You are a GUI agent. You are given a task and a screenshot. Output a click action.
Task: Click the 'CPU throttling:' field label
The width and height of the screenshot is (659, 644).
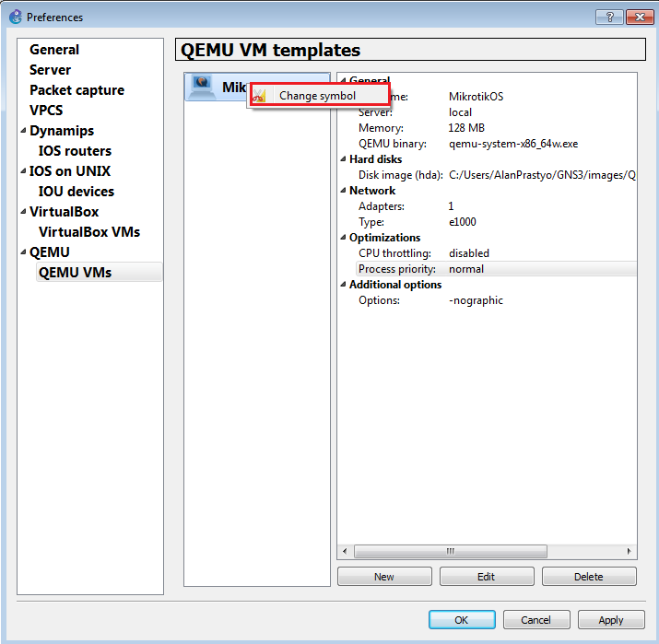coord(394,253)
